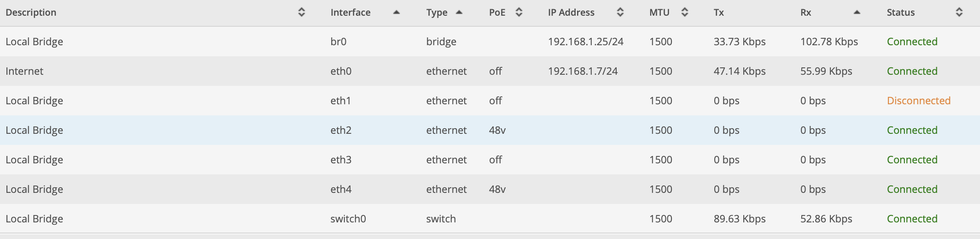Select the switch0 interface row
This screenshot has width=980, height=239.
[348, 219]
